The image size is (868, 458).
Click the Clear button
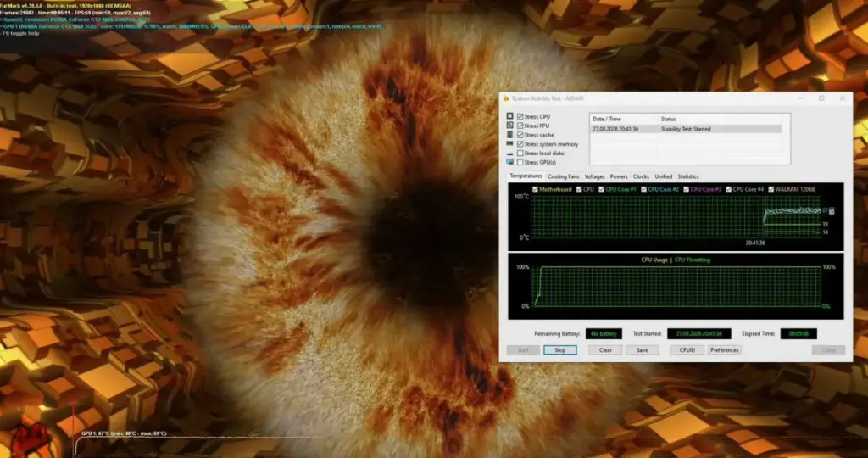(x=605, y=350)
